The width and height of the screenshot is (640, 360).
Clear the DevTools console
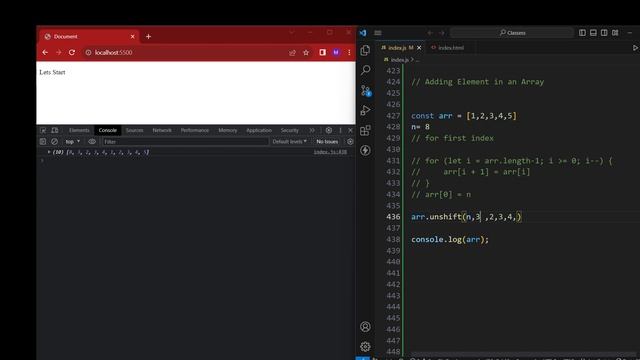[x=54, y=142]
